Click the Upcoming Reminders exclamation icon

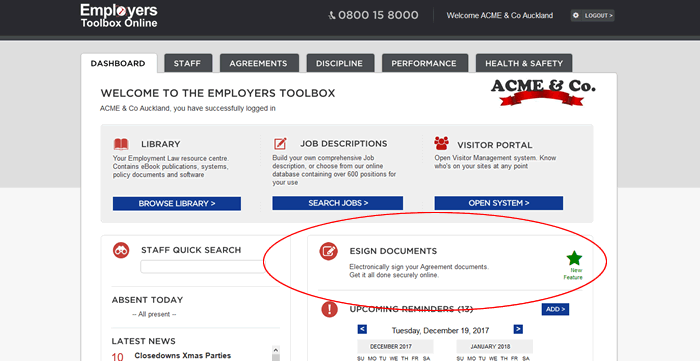click(329, 309)
